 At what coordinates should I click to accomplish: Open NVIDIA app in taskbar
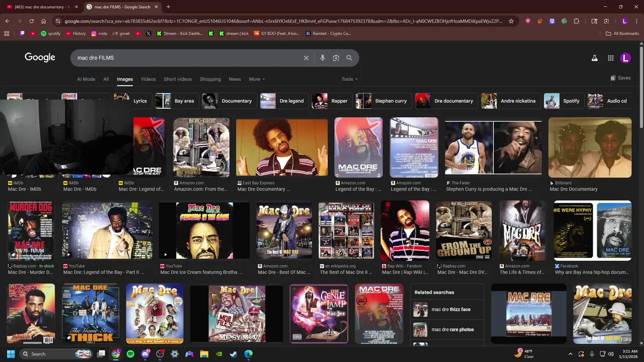click(219, 354)
